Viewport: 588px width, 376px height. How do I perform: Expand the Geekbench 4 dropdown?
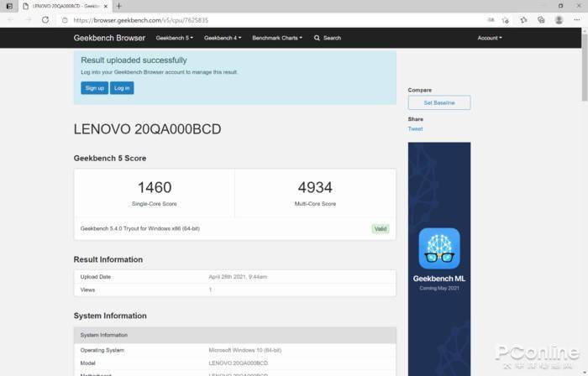click(223, 38)
